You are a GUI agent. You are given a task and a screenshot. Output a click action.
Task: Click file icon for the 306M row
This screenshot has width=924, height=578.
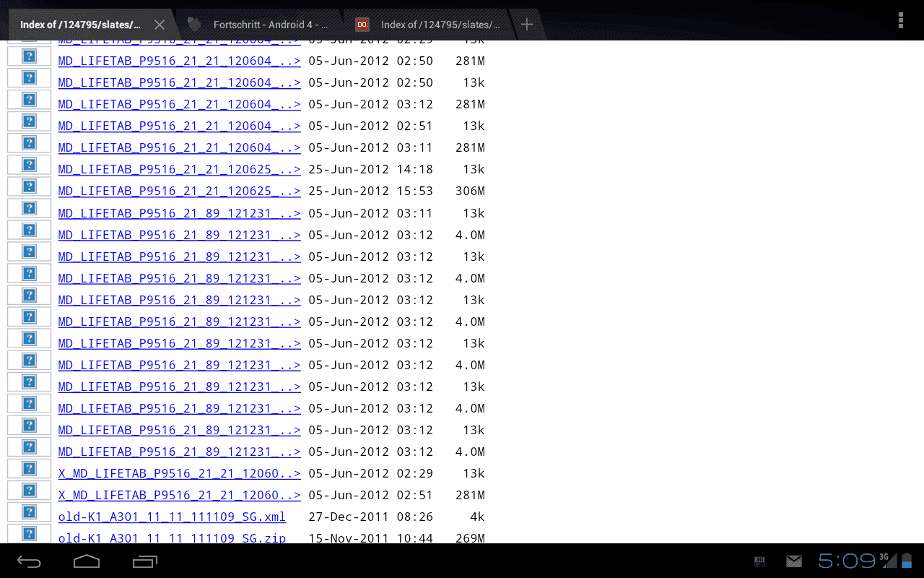point(30,186)
